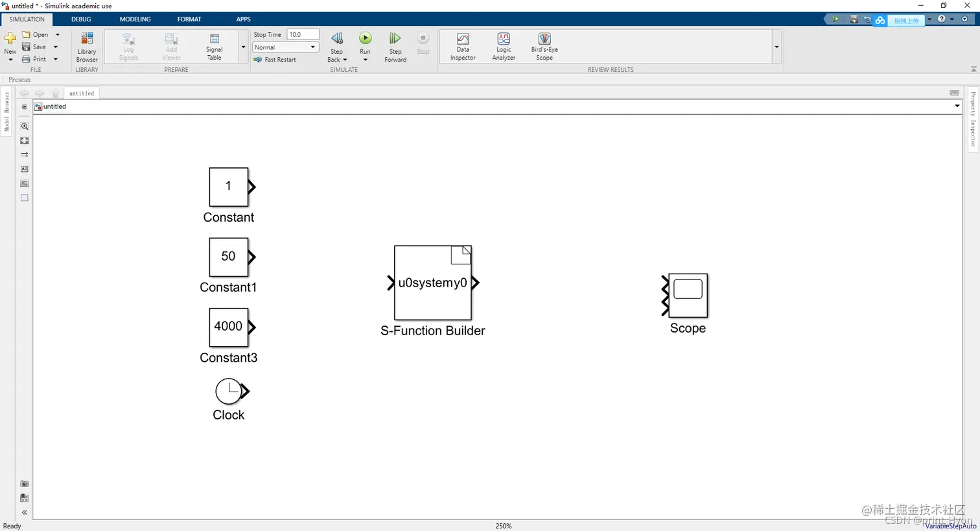Click the Stop Time input field

(x=303, y=34)
